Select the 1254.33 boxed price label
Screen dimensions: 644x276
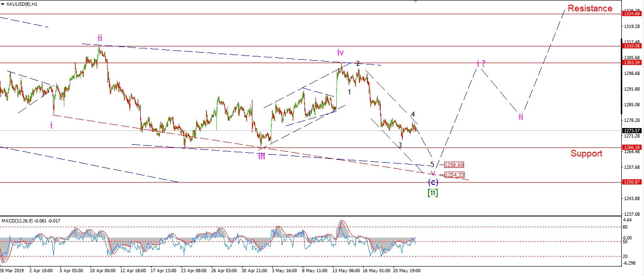(x=454, y=175)
